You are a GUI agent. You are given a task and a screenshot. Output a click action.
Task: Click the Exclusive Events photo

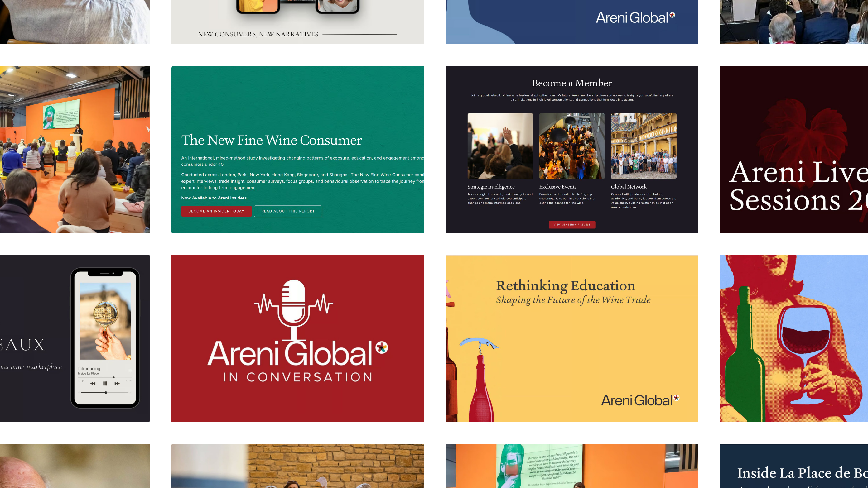tap(572, 146)
